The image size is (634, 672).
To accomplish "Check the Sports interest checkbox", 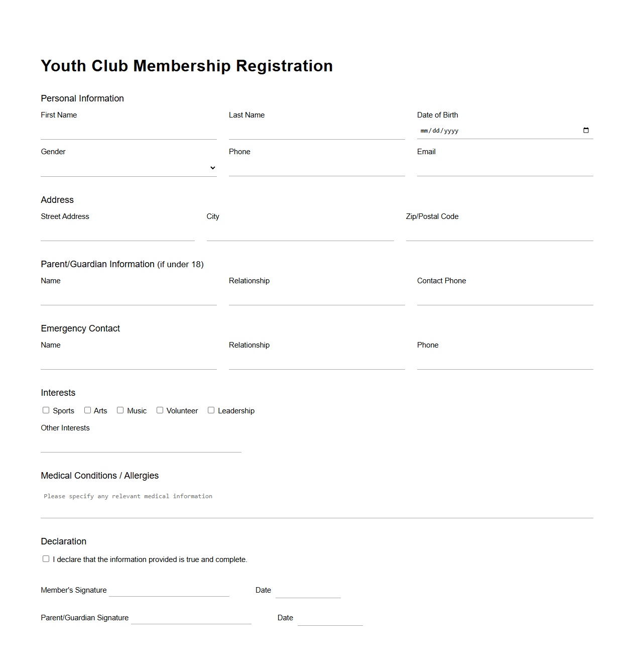I will [x=46, y=410].
